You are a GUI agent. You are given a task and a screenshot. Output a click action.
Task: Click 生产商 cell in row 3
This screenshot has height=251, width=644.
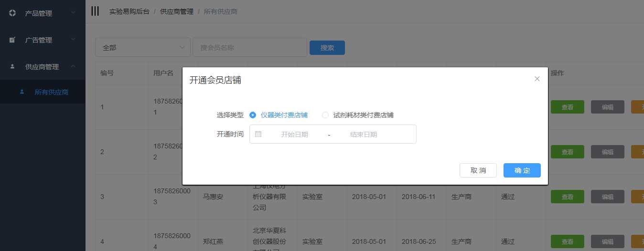tap(462, 197)
